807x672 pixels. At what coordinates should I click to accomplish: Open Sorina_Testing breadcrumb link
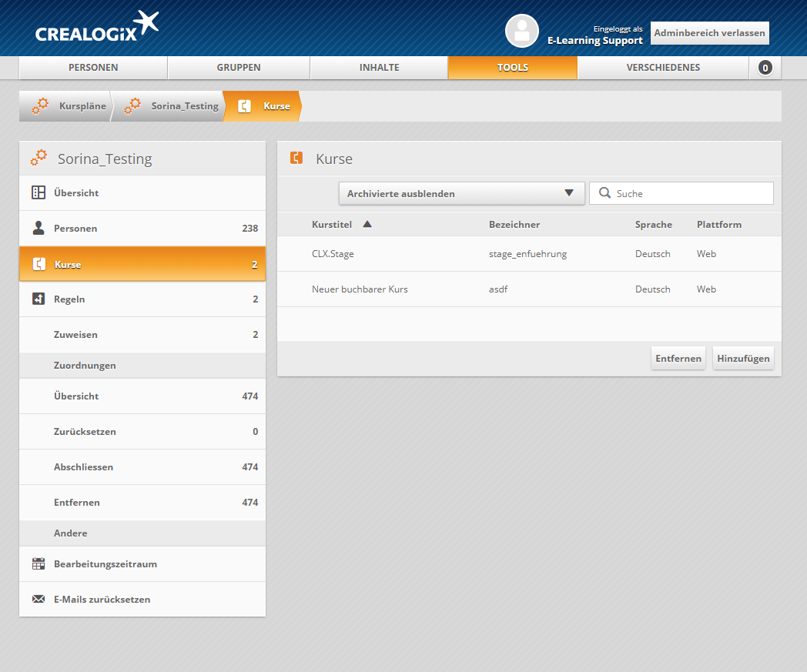point(184,106)
